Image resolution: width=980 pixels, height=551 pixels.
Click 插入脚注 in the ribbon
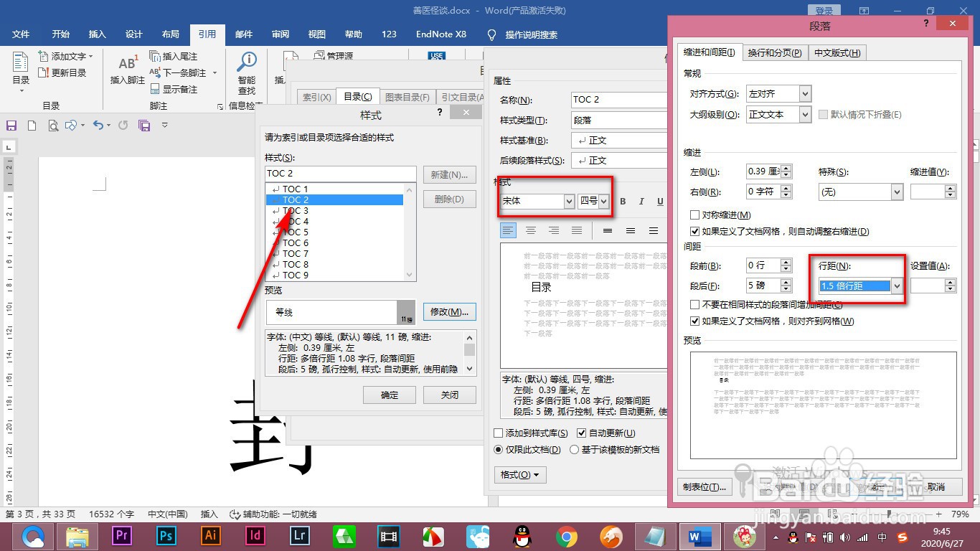pyautogui.click(x=128, y=70)
